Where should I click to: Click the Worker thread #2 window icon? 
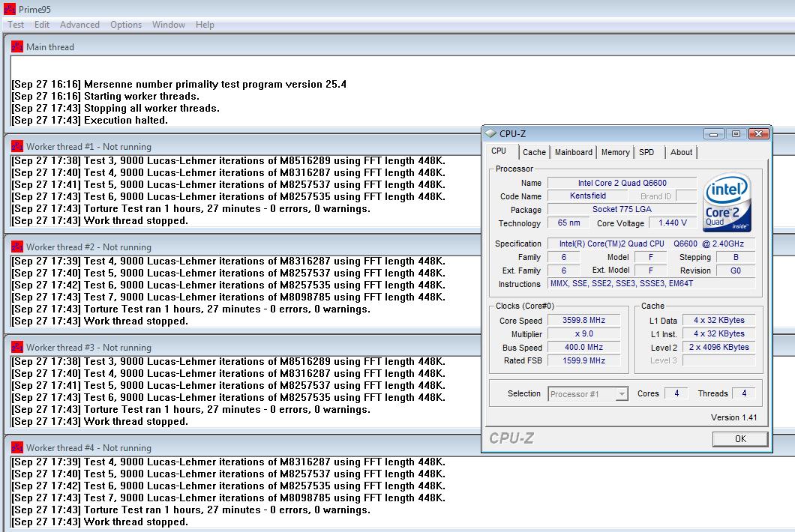click(x=16, y=247)
